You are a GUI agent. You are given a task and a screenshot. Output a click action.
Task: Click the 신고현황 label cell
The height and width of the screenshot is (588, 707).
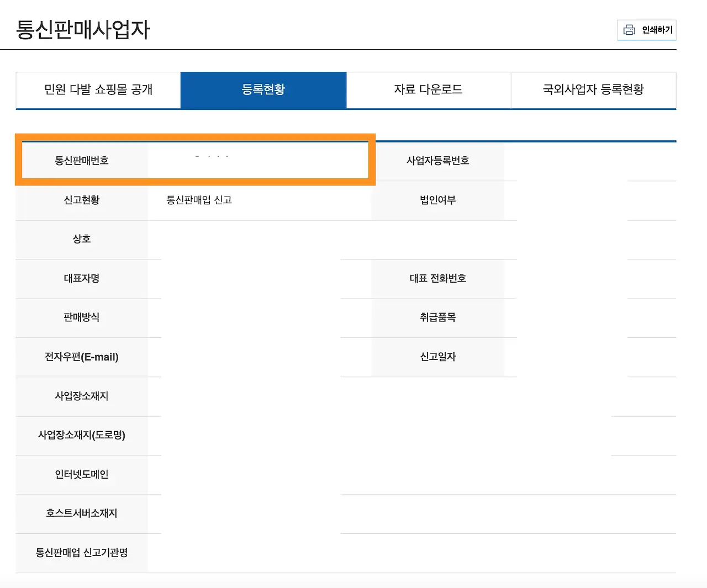coord(82,200)
